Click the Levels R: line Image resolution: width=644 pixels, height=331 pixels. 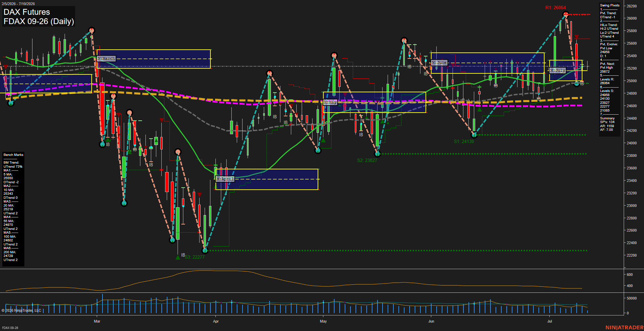(x=607, y=79)
